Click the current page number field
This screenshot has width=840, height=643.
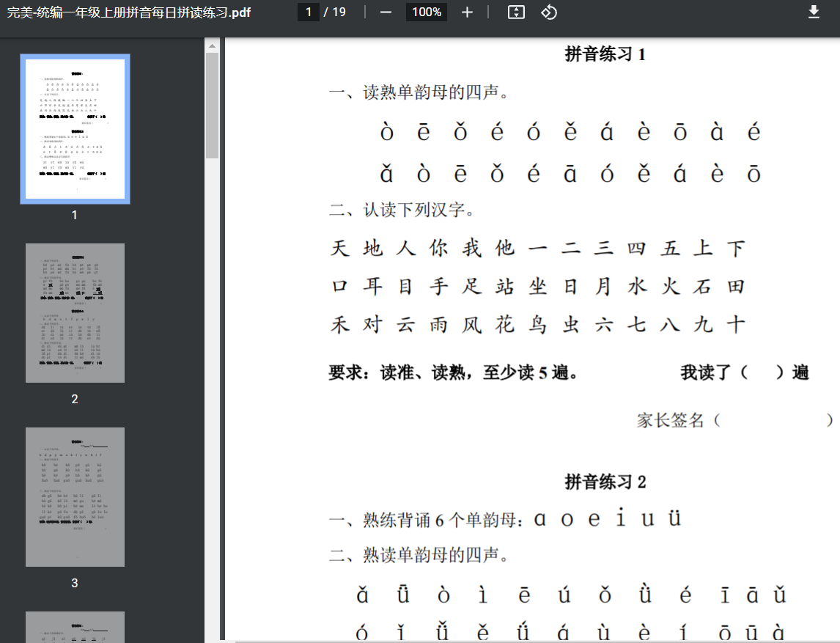click(x=309, y=12)
